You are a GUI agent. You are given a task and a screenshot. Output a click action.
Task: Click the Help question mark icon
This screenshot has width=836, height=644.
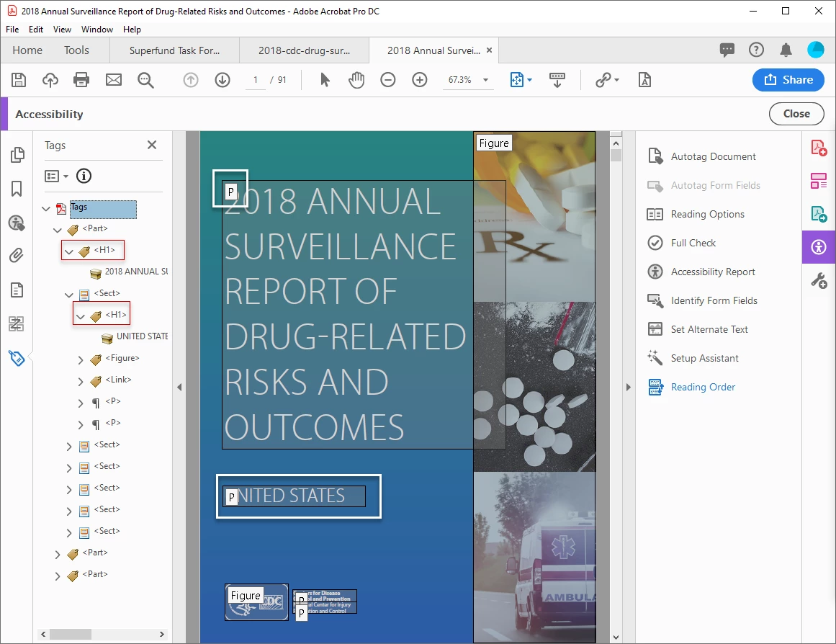pyautogui.click(x=756, y=50)
